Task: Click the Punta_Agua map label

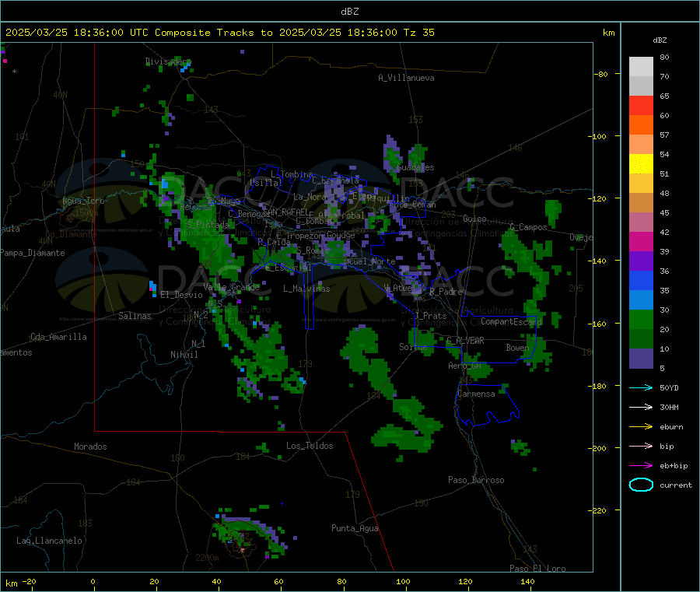Action: tap(355, 528)
